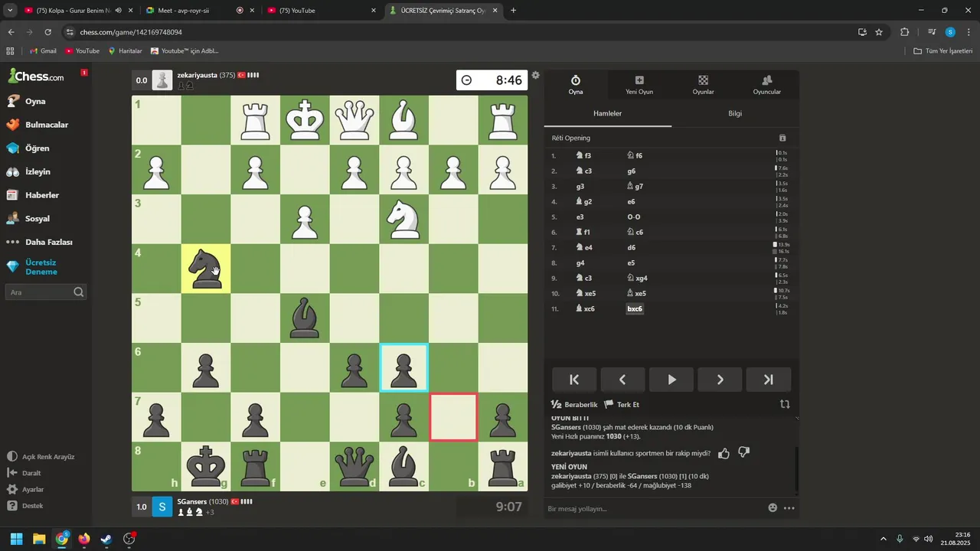Reload the page
Image resolution: width=980 pixels, height=551 pixels.
pos(47,32)
